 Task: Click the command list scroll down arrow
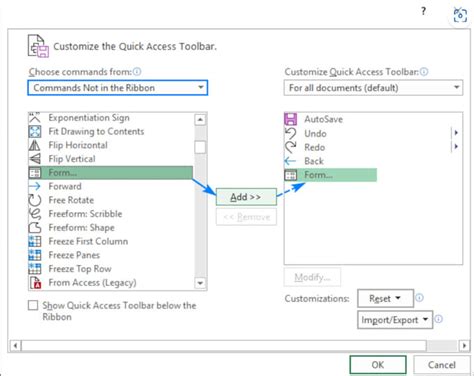pos(200,283)
